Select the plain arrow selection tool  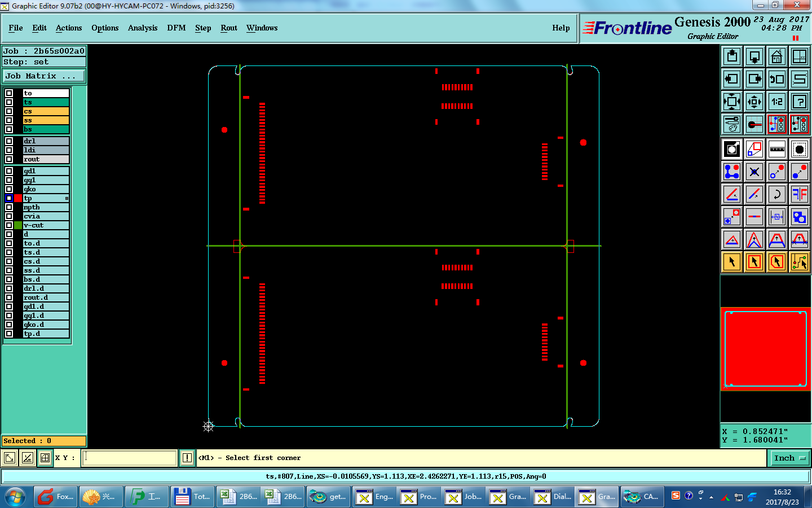(x=732, y=262)
